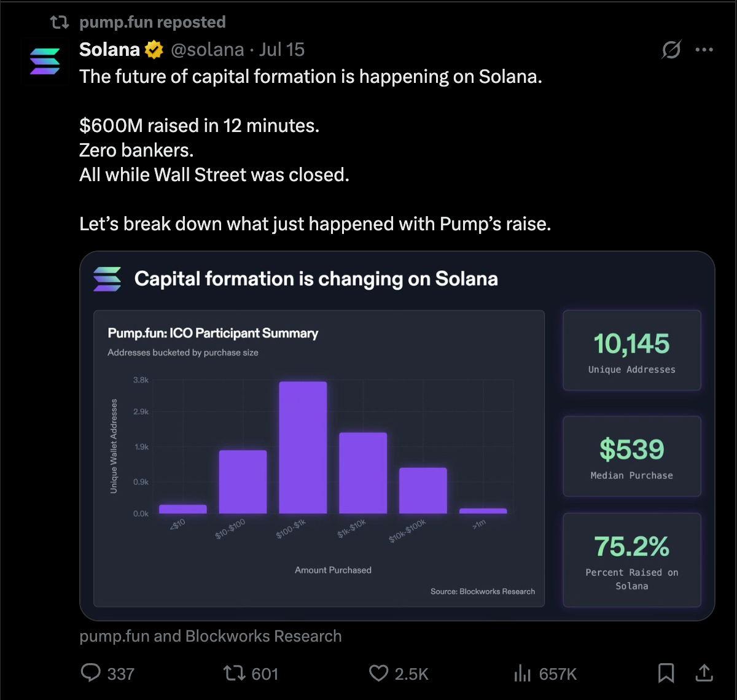Click the repost arrows icon beside pump.fun
The height and width of the screenshot is (700, 737).
(x=60, y=23)
